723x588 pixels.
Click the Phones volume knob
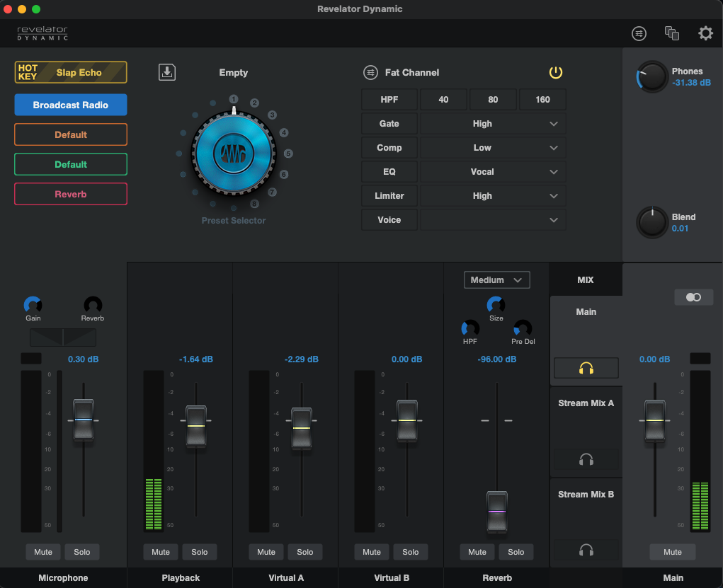(x=652, y=76)
